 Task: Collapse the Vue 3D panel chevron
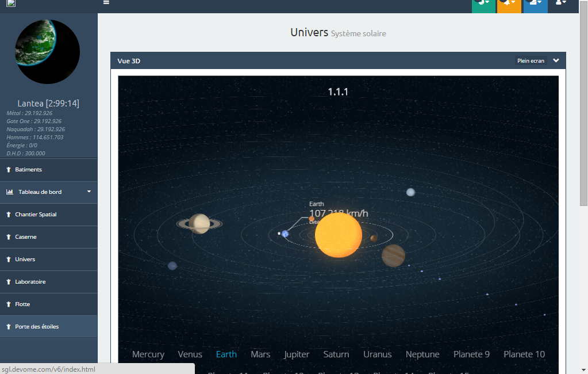coord(556,60)
